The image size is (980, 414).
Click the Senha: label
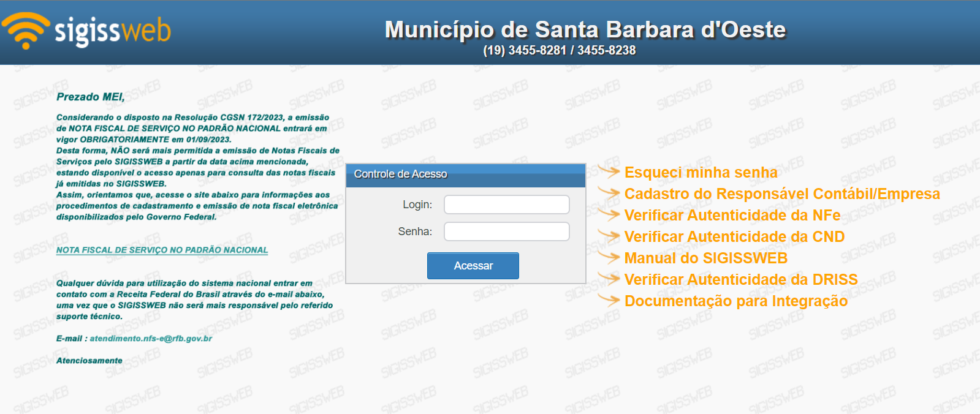tap(415, 231)
